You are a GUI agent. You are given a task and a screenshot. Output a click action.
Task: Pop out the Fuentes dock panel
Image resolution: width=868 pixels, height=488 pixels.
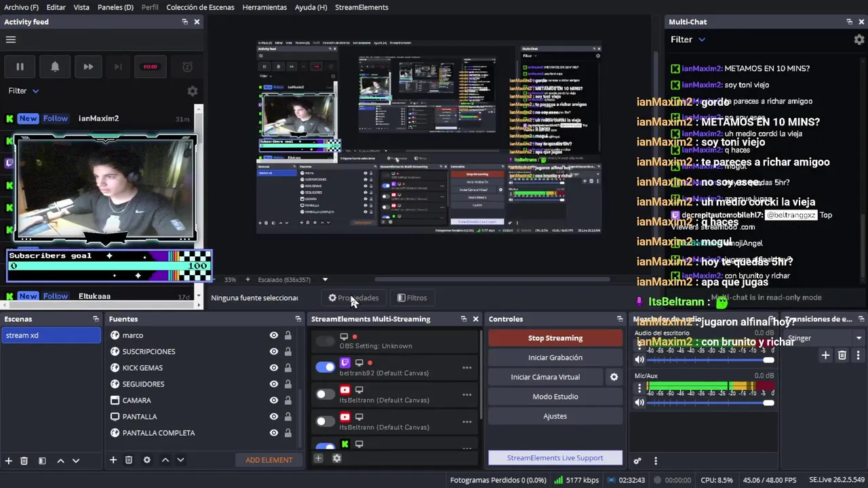click(298, 319)
